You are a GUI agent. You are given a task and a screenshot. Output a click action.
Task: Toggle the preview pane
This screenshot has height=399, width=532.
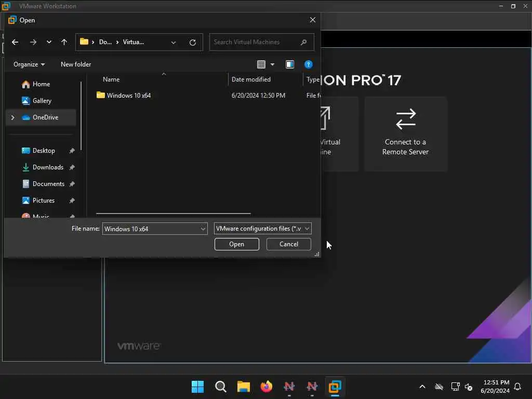(x=290, y=64)
